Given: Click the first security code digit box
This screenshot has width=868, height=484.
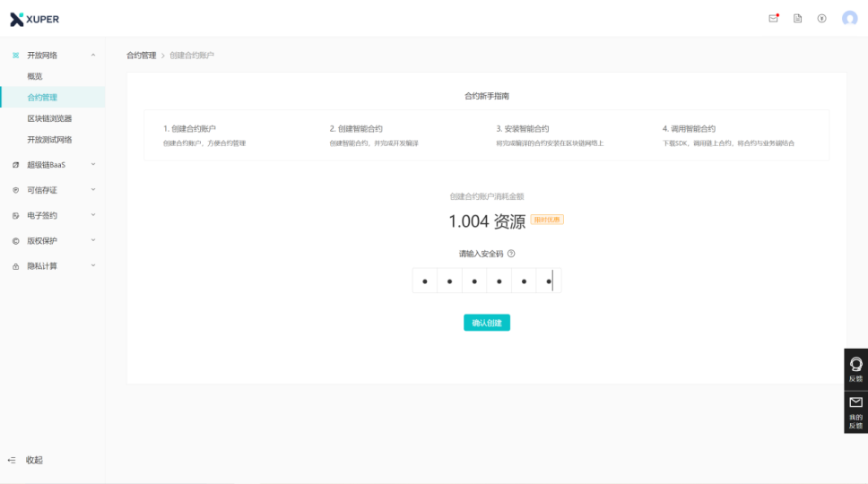Looking at the screenshot, I should coord(425,281).
